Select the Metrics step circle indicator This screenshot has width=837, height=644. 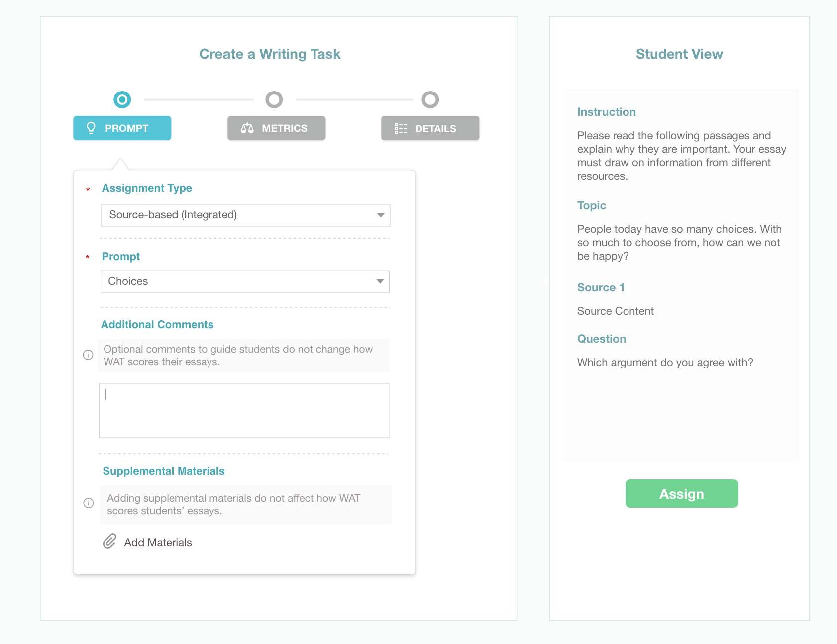[274, 100]
